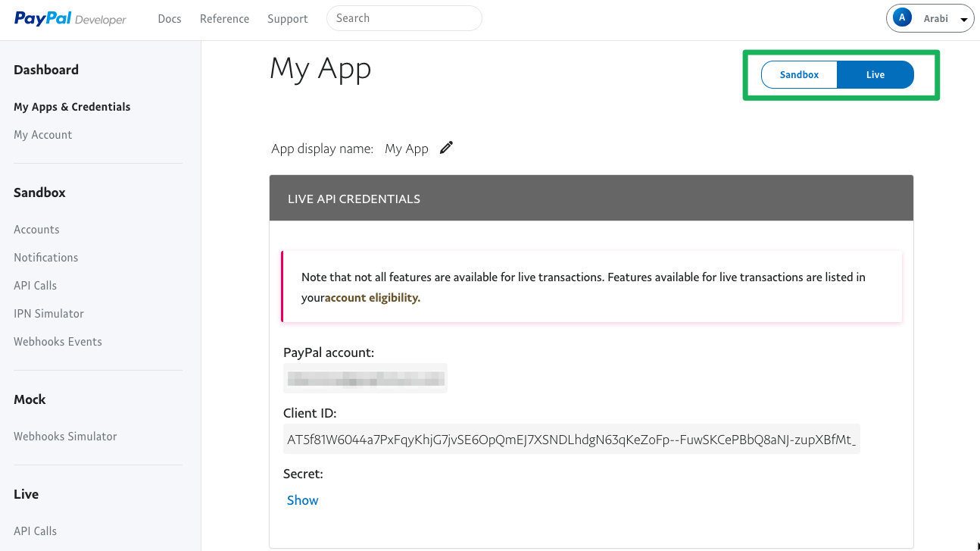Click the 'PayPal account:' label
The image size is (980, 551).
329,352
